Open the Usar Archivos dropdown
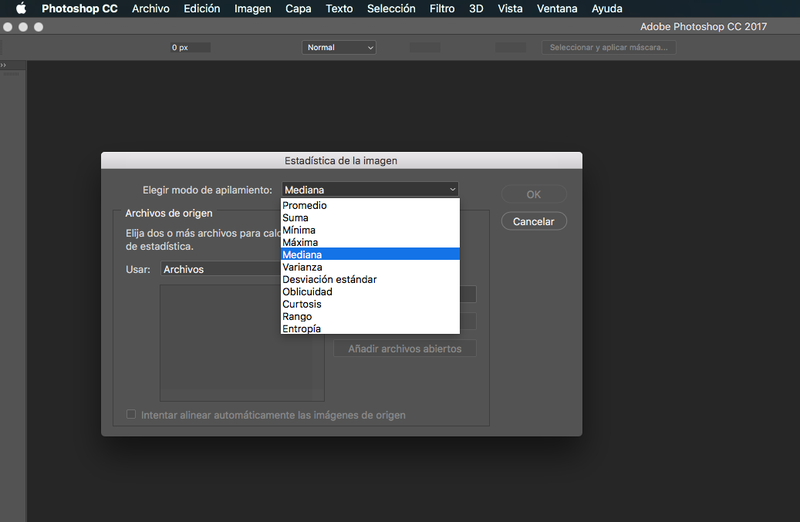Image resolution: width=800 pixels, height=522 pixels. coord(221,269)
